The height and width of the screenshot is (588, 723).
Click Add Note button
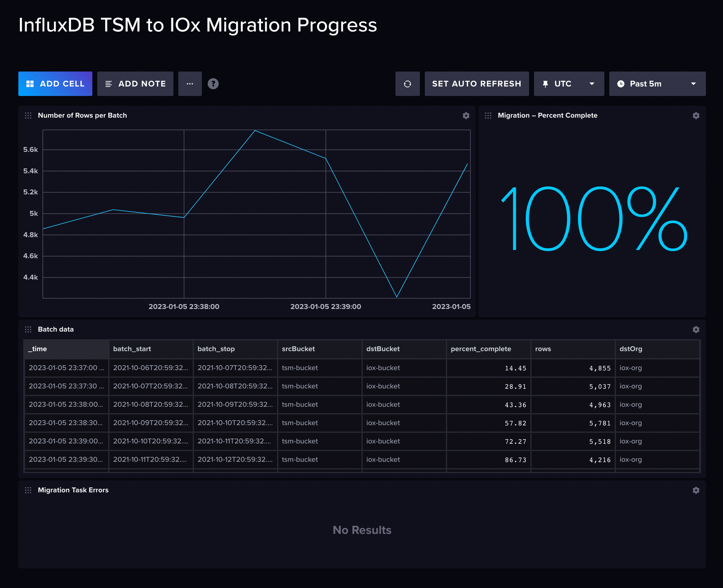click(x=135, y=84)
